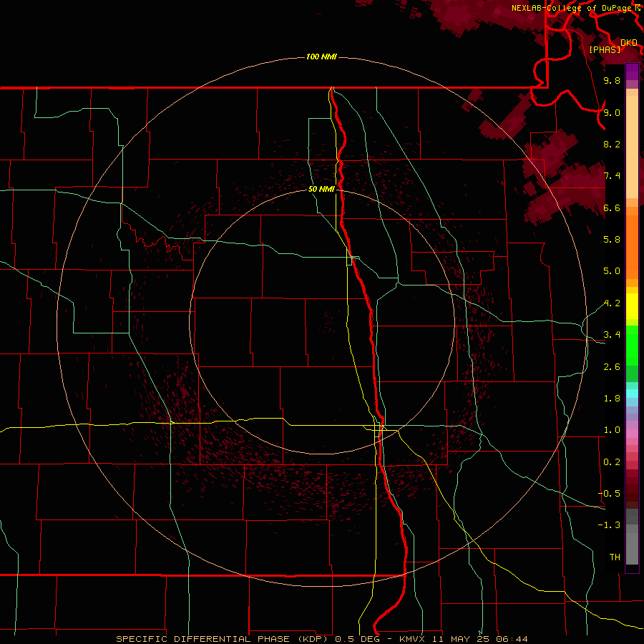Click the orange segment of the color bar
The height and width of the screenshot is (644, 644).
632,247
